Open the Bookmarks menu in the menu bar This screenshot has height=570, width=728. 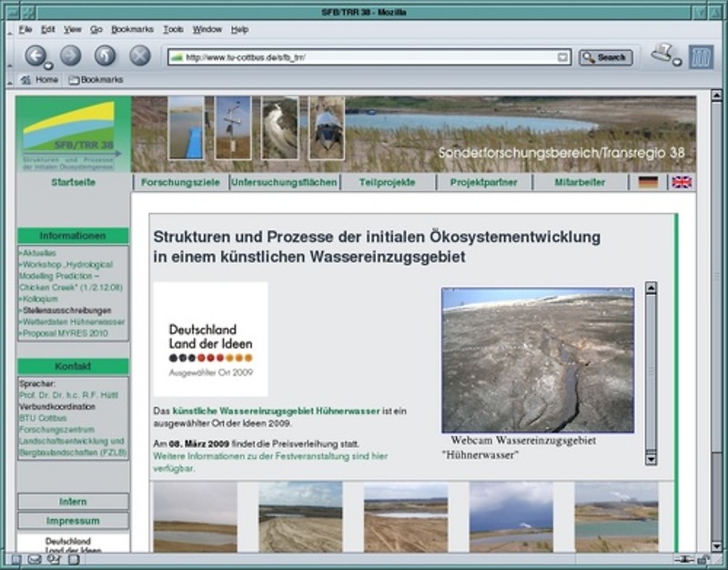point(132,30)
